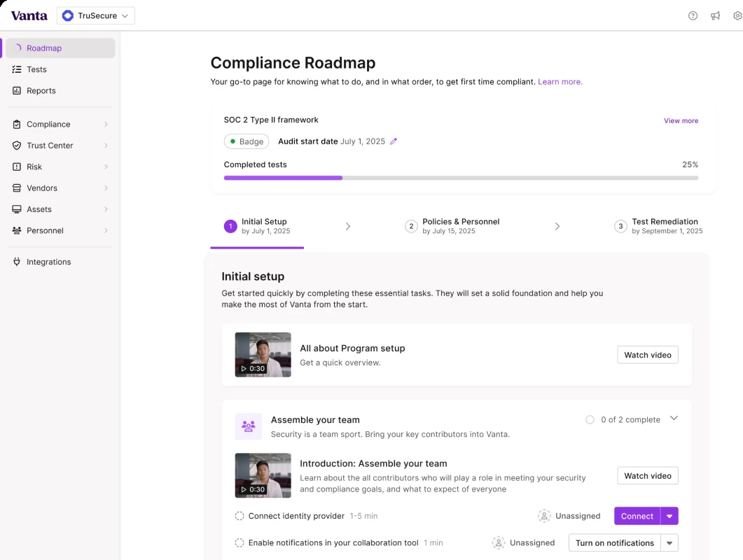Expand the Trust Center sidebar section
The image size is (743, 560).
pyautogui.click(x=106, y=146)
